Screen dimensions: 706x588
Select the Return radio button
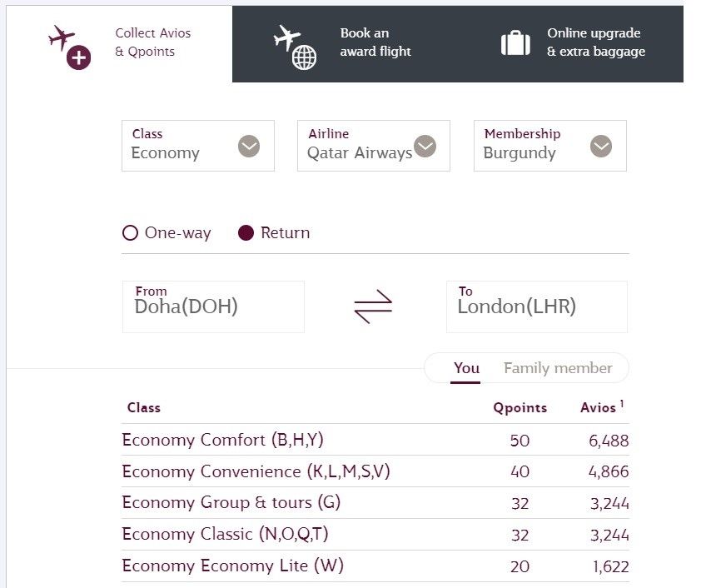tap(246, 233)
